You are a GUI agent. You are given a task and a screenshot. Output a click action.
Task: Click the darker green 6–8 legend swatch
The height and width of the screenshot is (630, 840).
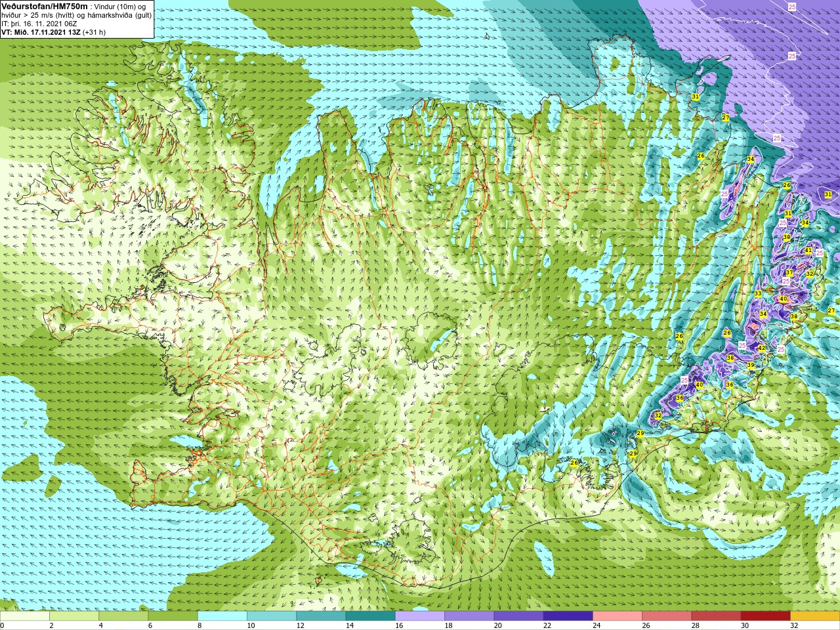173,616
